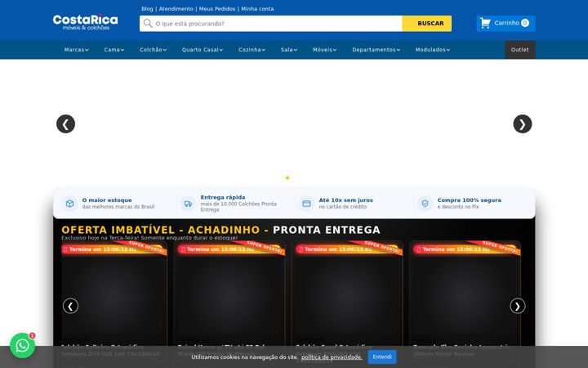Click the truck icon beside Entrega rápida

click(x=189, y=204)
